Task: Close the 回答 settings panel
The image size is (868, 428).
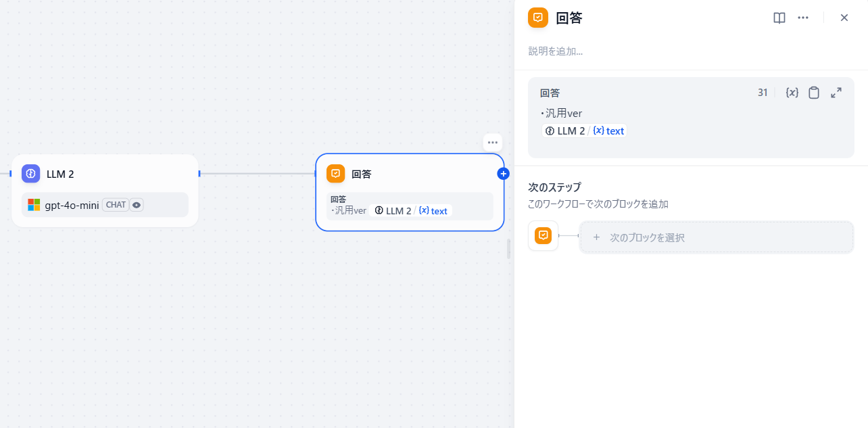Action: [x=844, y=18]
